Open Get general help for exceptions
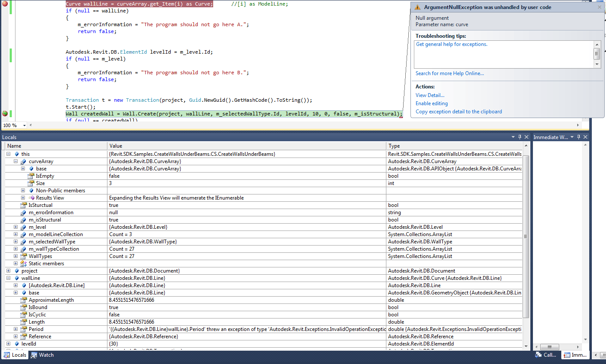Screen dimensions: 606x364 pyautogui.click(x=451, y=44)
